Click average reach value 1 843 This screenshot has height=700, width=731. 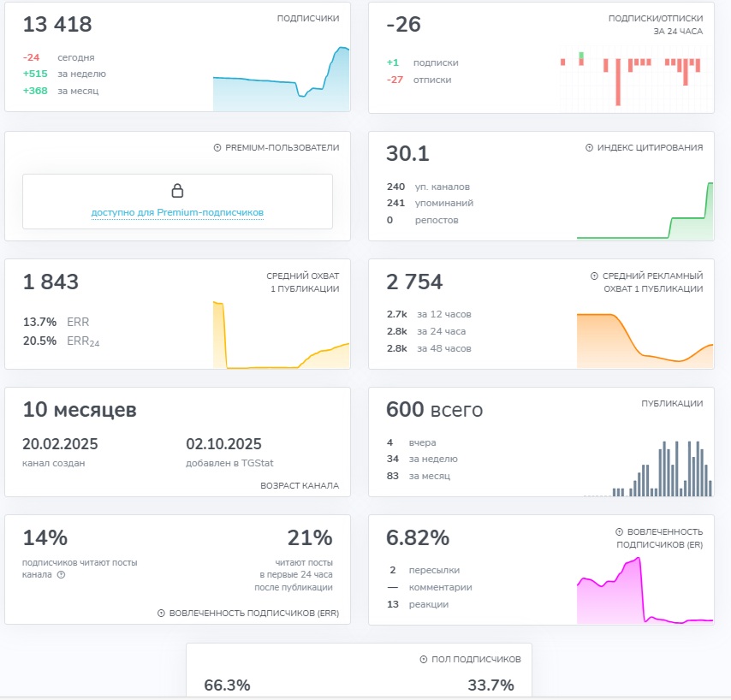[x=51, y=282]
